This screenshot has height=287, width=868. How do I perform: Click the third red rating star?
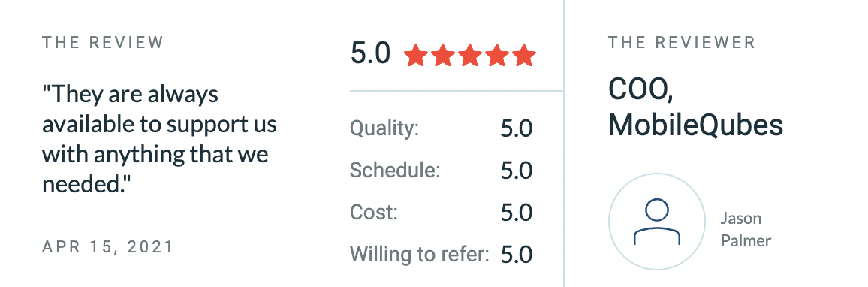(x=470, y=56)
